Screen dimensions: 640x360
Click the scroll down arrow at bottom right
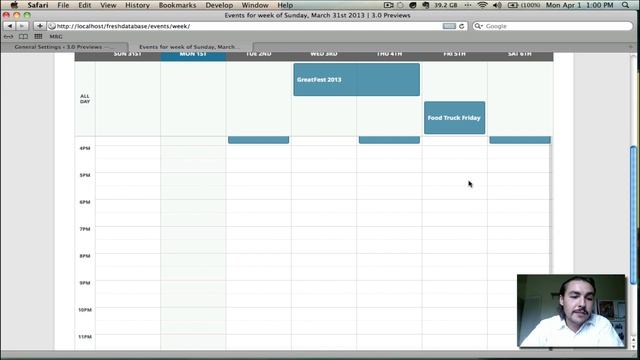point(633,346)
